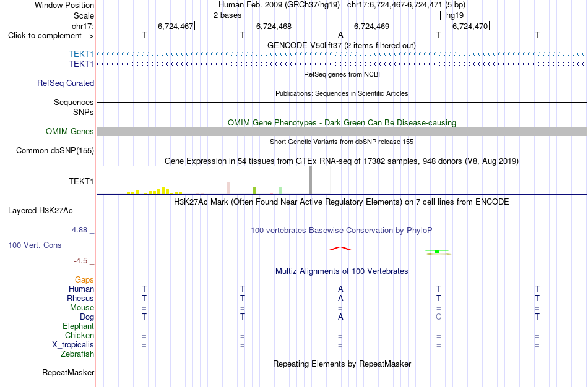Click the dark-blue TEKT1 GENCODE track label

click(x=81, y=64)
